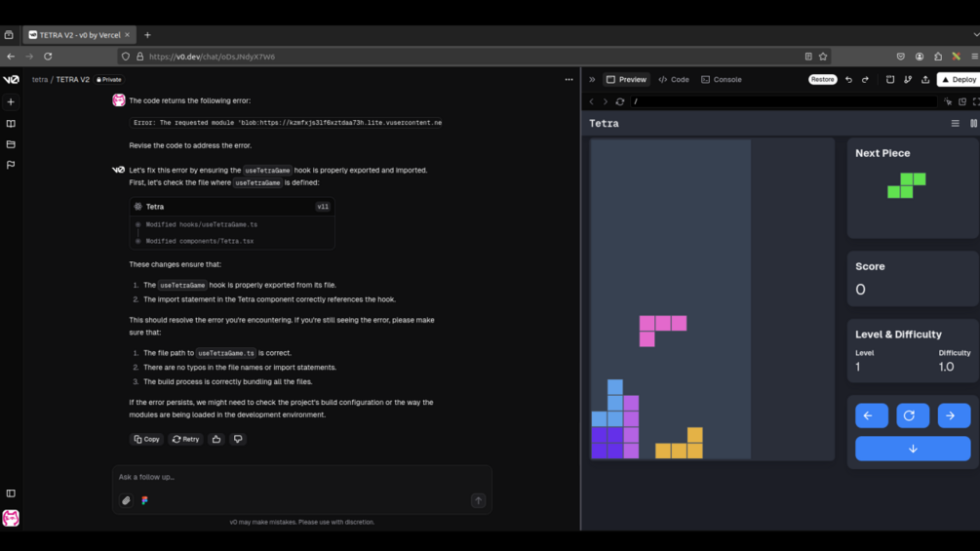Viewport: 980px width, 551px height.
Task: Redo with the curved right arrow icon
Action: pos(866,79)
